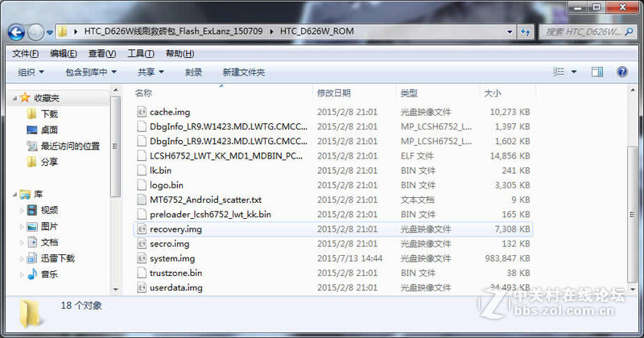This screenshot has width=644, height=338.
Task: Select the 文档 library
Action: click(49, 242)
